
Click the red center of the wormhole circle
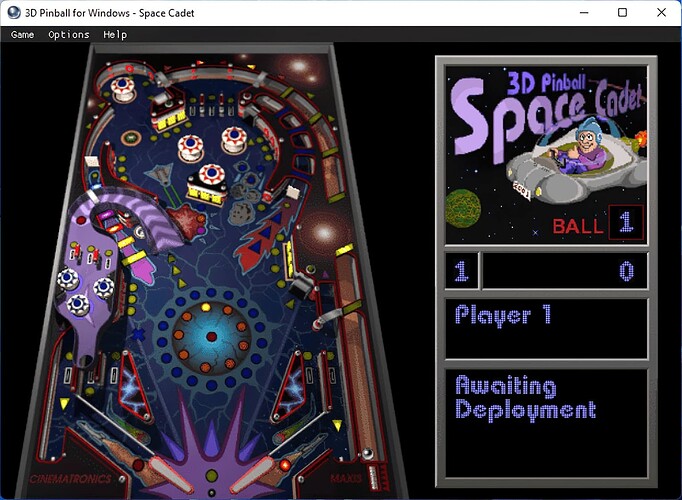(x=211, y=336)
